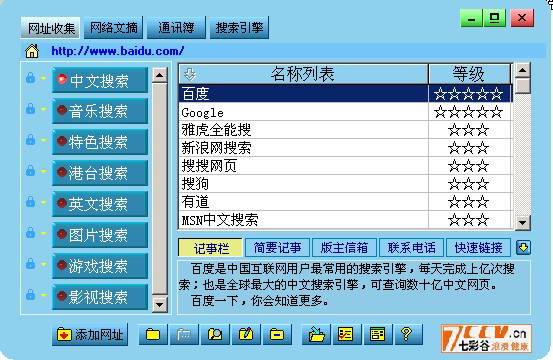Choose the 英文搜索 category button

100,204
